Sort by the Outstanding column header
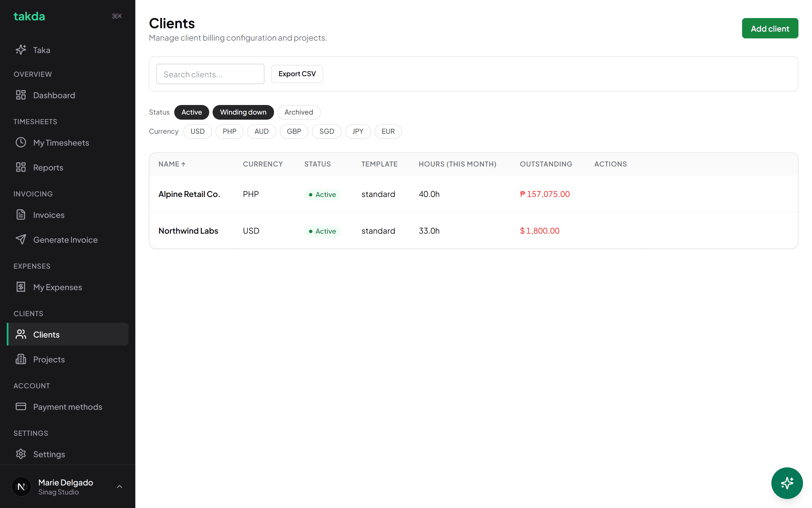The width and height of the screenshot is (812, 508). tap(546, 164)
